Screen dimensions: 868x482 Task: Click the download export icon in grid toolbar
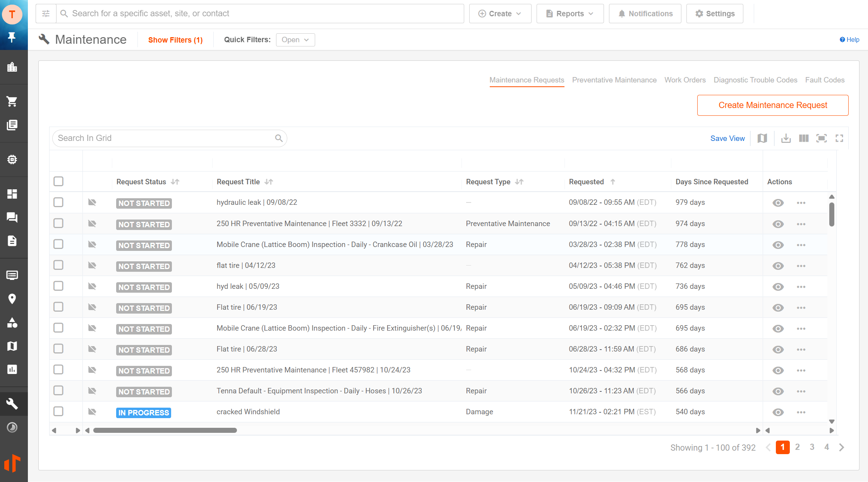(786, 138)
